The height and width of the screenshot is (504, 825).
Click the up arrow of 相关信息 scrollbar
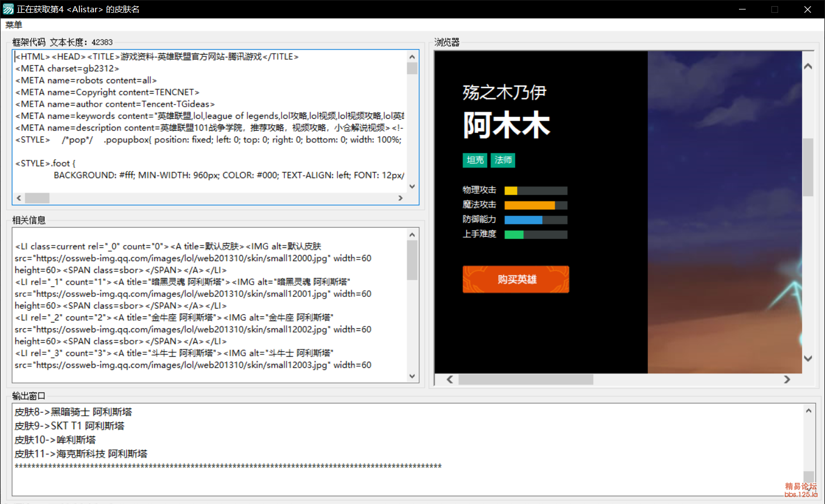click(x=412, y=235)
